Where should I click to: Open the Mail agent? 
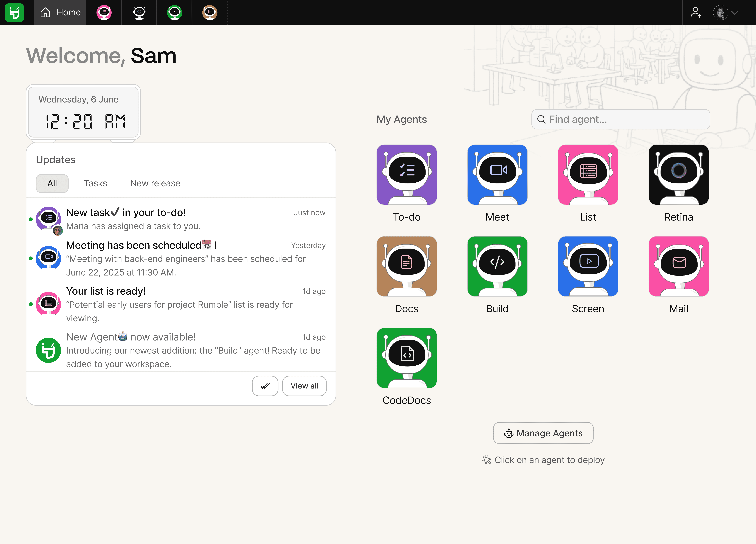point(678,266)
